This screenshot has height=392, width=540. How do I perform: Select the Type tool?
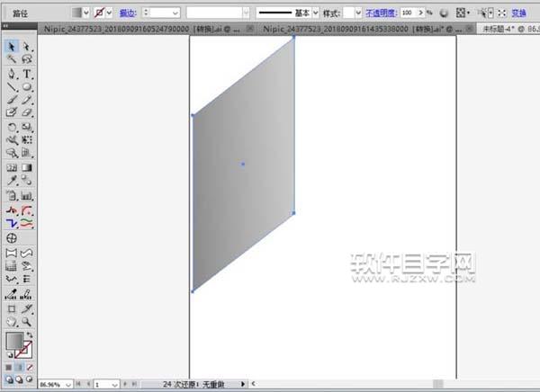click(x=27, y=74)
